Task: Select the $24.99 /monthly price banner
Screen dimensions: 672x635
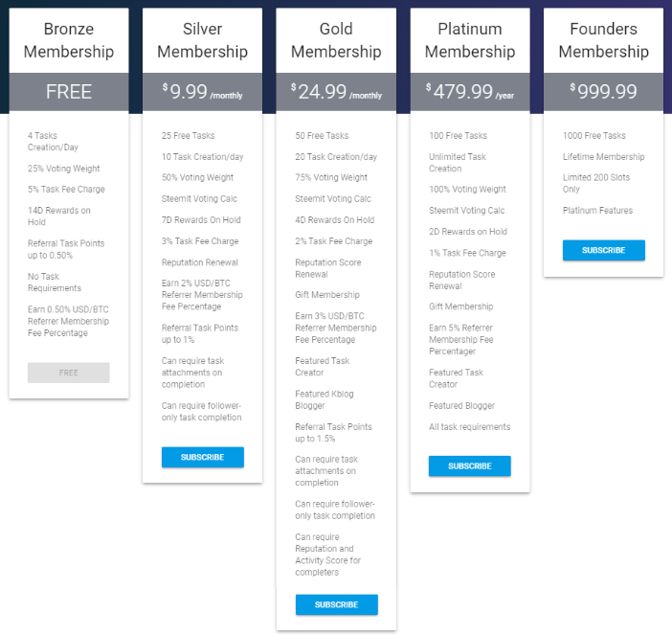Action: (336, 92)
